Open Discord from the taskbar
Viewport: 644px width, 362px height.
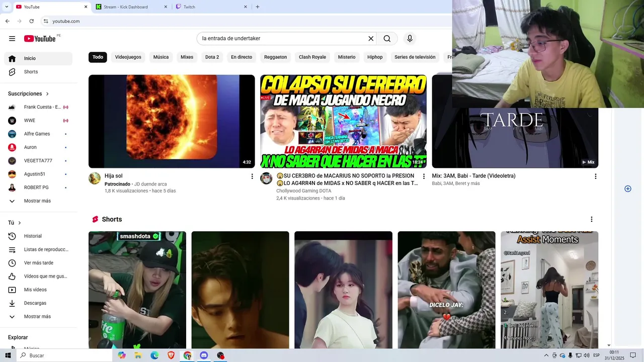pos(204,355)
